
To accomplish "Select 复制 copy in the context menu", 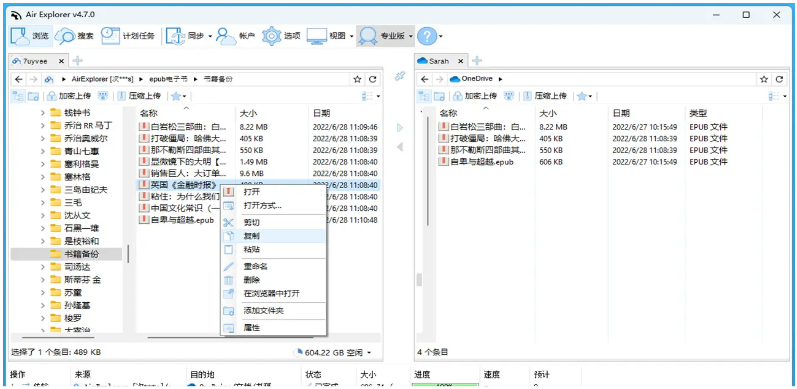I will coord(273,236).
